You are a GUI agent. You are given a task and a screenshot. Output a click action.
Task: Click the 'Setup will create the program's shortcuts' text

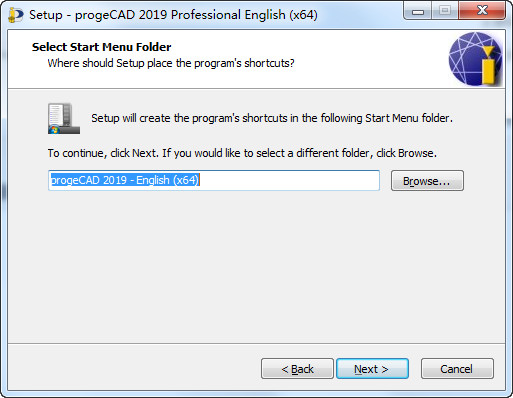click(272, 118)
